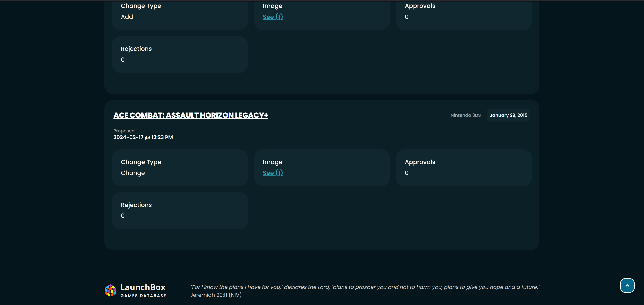Click the Rejections card in the upper entry
644x305 pixels.
click(180, 55)
